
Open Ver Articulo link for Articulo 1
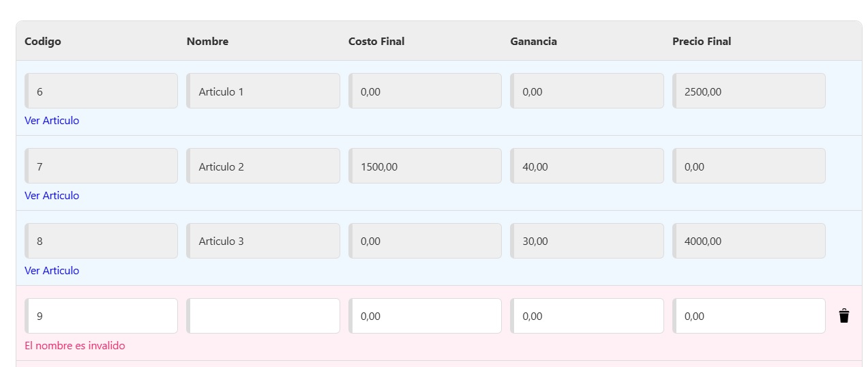pyautogui.click(x=52, y=121)
